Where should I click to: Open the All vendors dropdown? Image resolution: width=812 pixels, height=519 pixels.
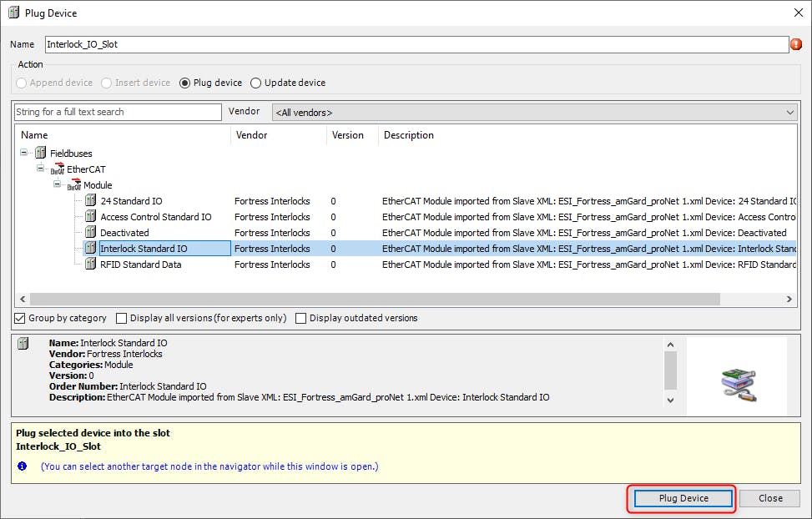coord(534,113)
